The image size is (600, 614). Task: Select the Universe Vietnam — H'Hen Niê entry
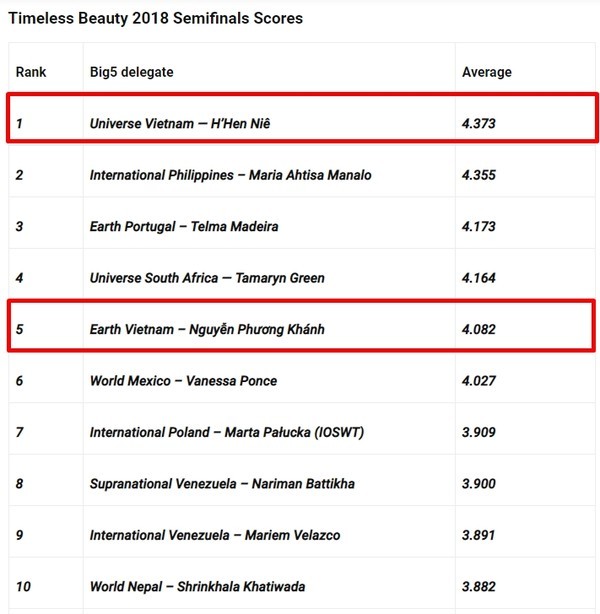(180, 124)
